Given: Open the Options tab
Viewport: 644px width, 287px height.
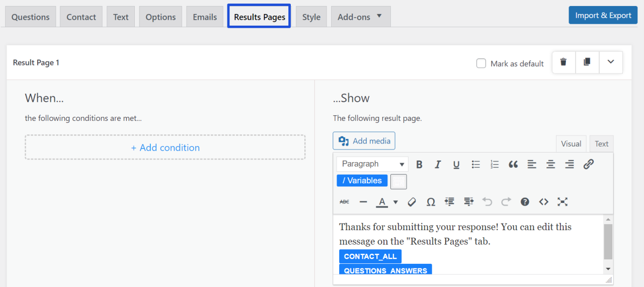Looking at the screenshot, I should (x=160, y=17).
